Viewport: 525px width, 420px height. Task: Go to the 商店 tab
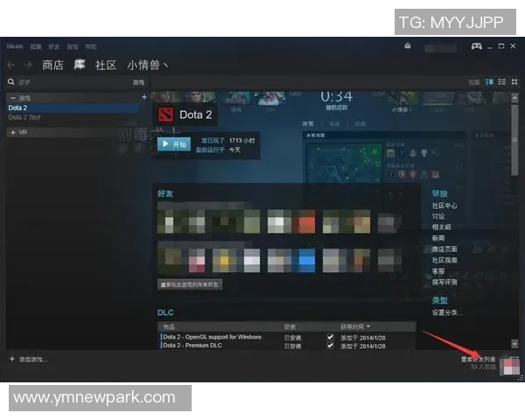point(52,65)
